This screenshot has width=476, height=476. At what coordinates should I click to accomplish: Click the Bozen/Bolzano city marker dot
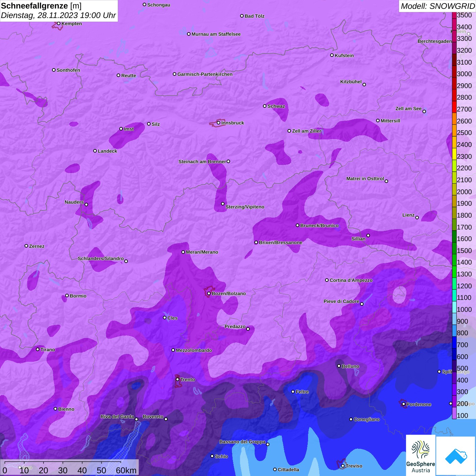[209, 293]
